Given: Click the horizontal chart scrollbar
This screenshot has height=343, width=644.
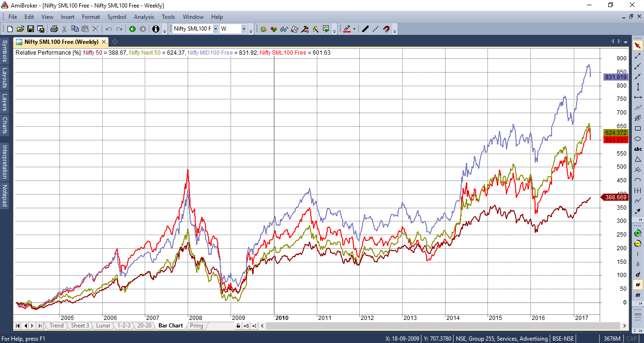Looking at the screenshot, I should tap(444, 326).
